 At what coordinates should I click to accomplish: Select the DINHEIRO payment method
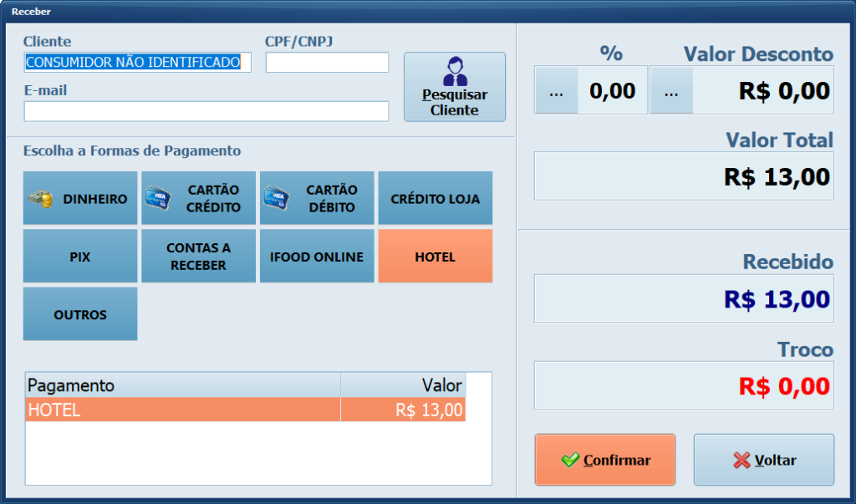point(80,198)
